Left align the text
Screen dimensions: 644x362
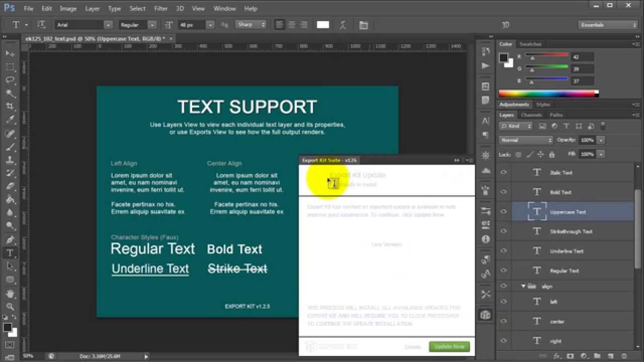coord(279,25)
